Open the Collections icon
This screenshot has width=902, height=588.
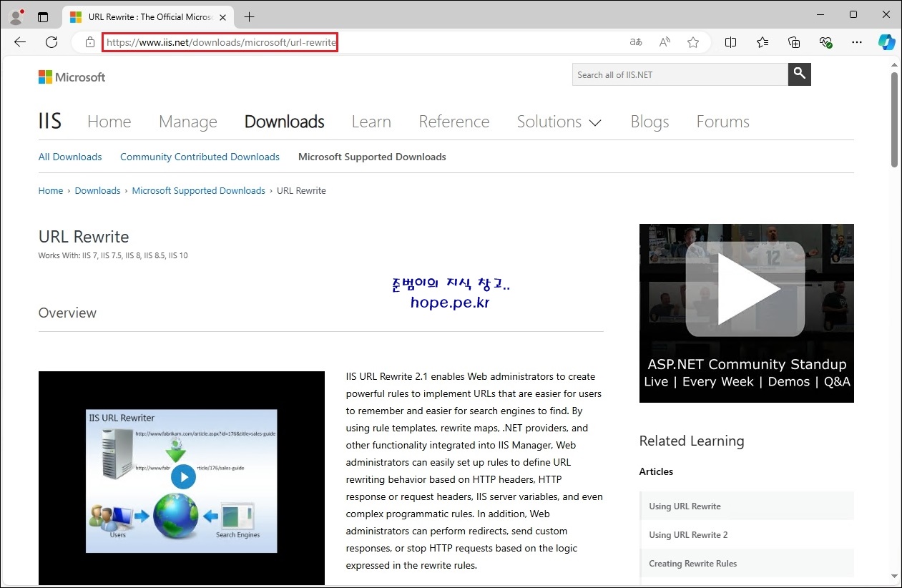(x=794, y=42)
